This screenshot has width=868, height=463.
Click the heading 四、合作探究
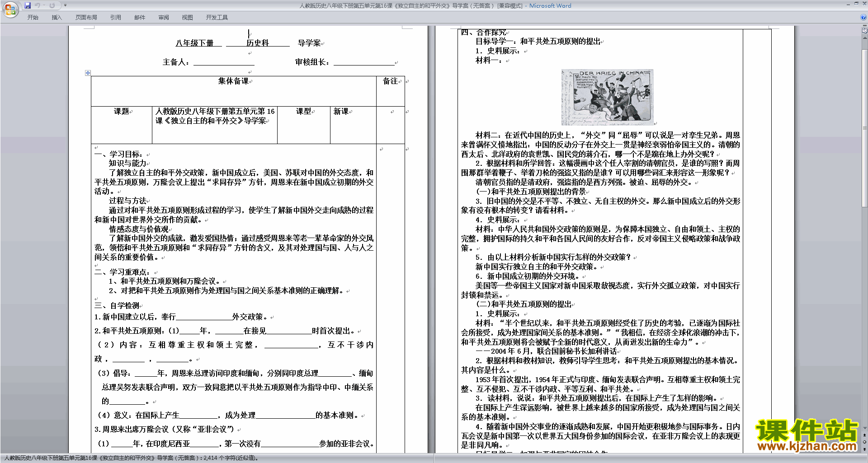tap(484, 33)
